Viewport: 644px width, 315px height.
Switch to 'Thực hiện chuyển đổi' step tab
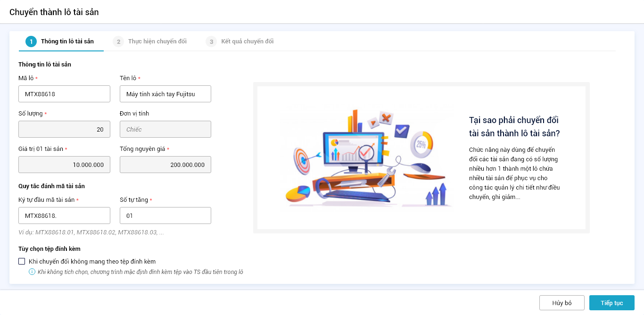[x=157, y=41]
